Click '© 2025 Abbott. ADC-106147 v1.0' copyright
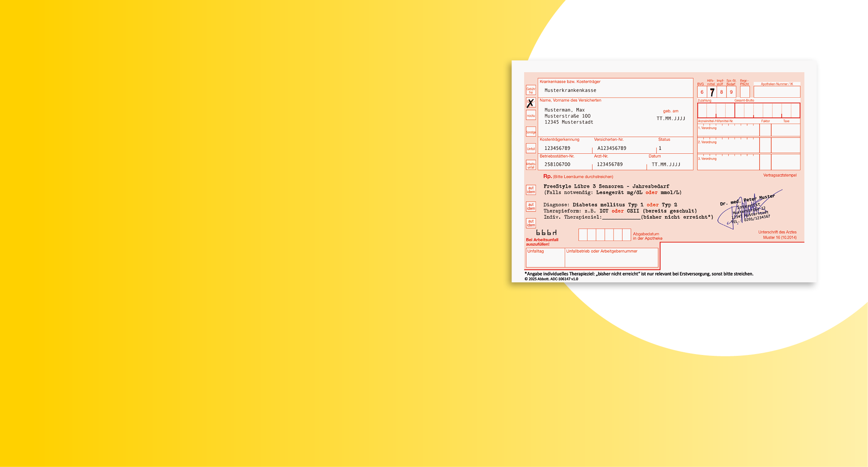868x467 pixels. coord(551,279)
